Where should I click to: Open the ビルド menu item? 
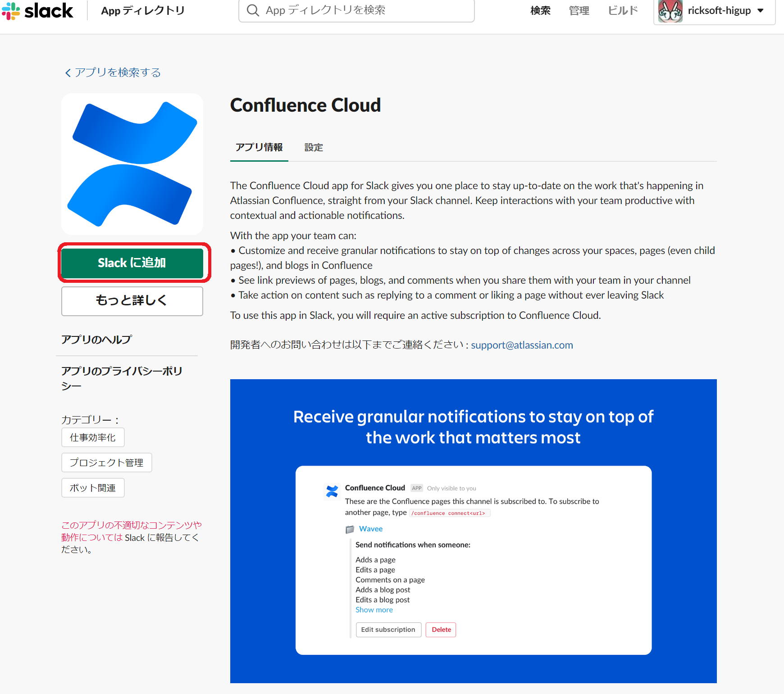[x=623, y=11]
